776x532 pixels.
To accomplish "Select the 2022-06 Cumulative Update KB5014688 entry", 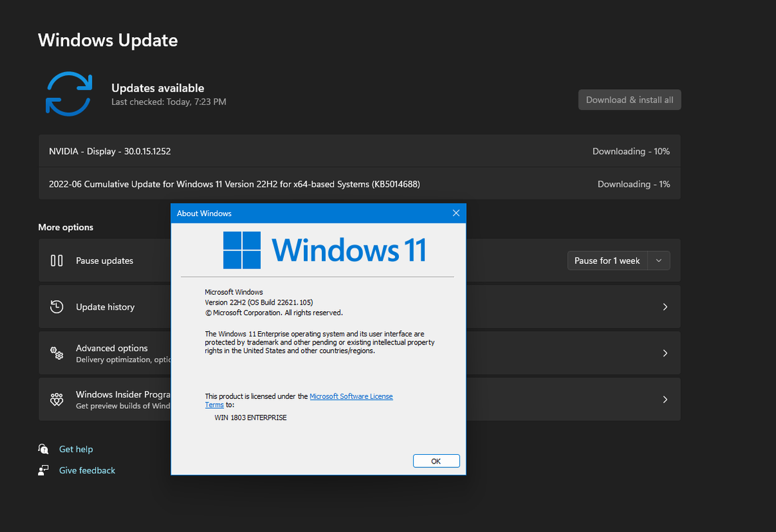I will point(359,184).
